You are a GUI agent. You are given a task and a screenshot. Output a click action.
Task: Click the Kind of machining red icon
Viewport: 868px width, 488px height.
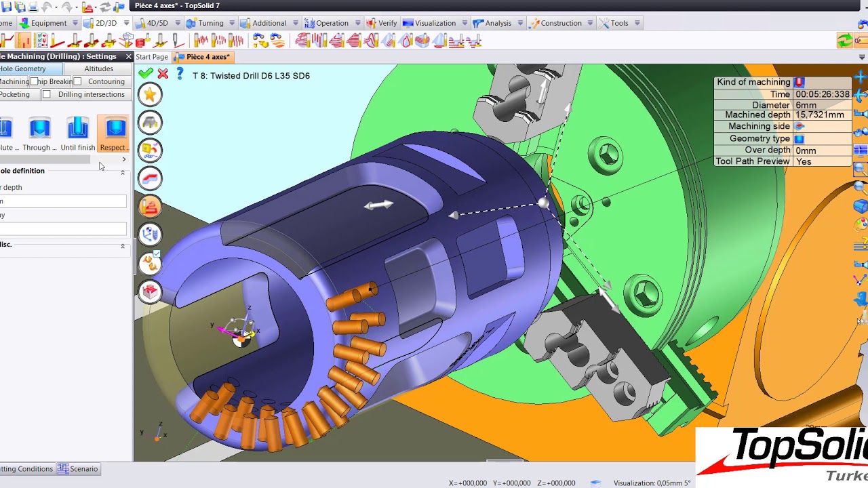pos(800,82)
